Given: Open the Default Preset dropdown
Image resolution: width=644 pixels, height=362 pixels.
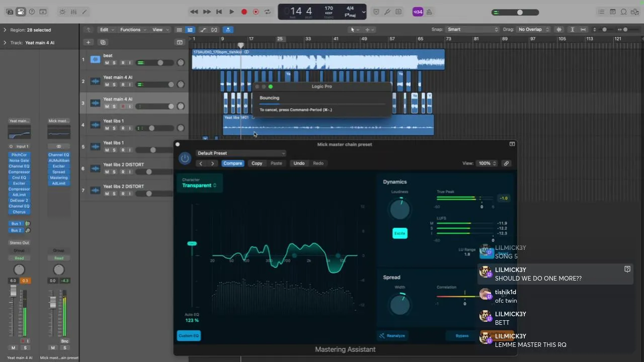Looking at the screenshot, I should coord(241,153).
